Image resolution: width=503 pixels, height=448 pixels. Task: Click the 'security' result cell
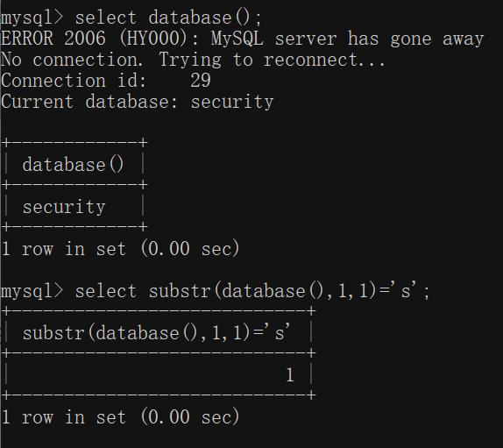[x=64, y=207]
